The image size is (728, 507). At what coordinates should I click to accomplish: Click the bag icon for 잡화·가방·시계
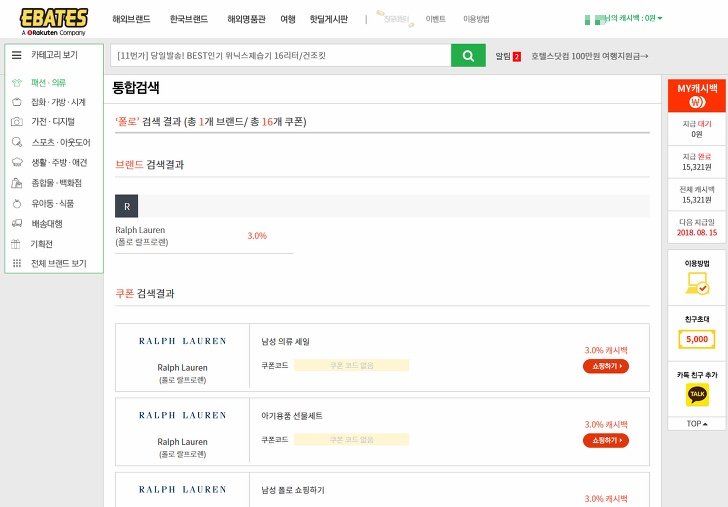pos(17,102)
